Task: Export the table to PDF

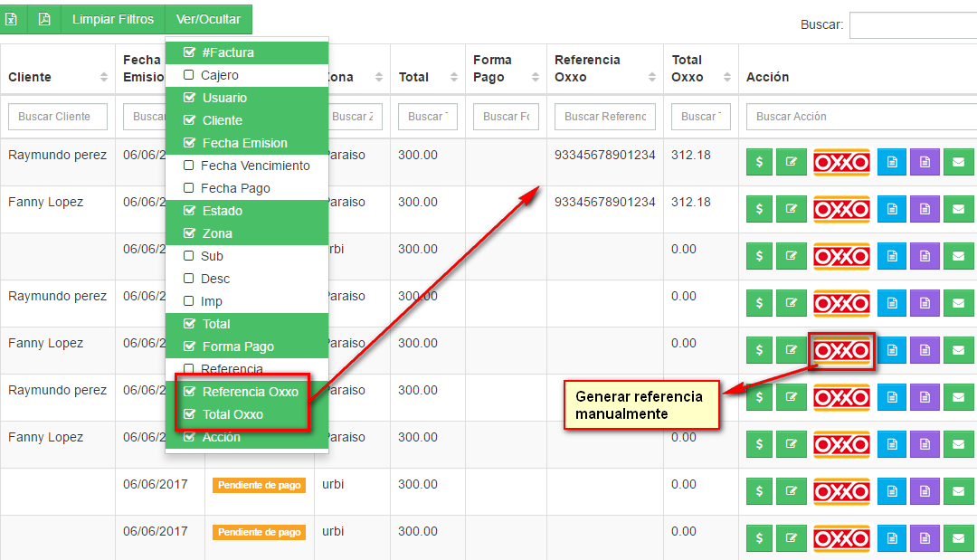Action: pos(44,19)
